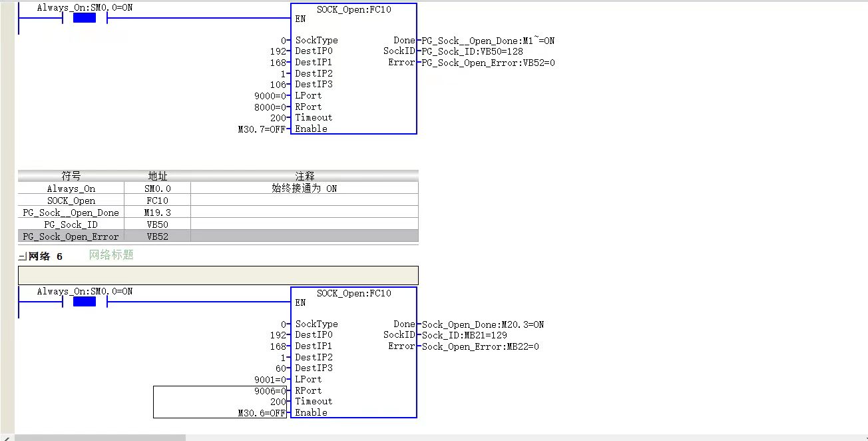
Task: Select PG_Sock__Open_Done symbol cell in table
Action: pos(71,213)
